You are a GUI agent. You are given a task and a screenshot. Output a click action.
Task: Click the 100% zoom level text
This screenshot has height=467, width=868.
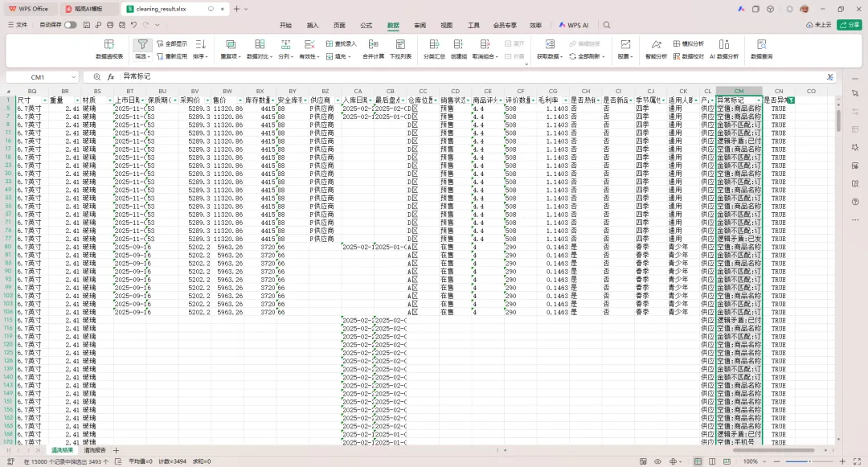(x=750, y=461)
